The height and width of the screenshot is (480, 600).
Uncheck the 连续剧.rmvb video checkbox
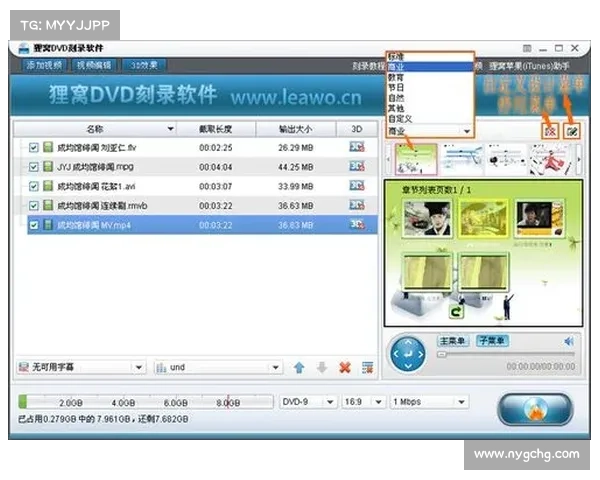(x=34, y=206)
